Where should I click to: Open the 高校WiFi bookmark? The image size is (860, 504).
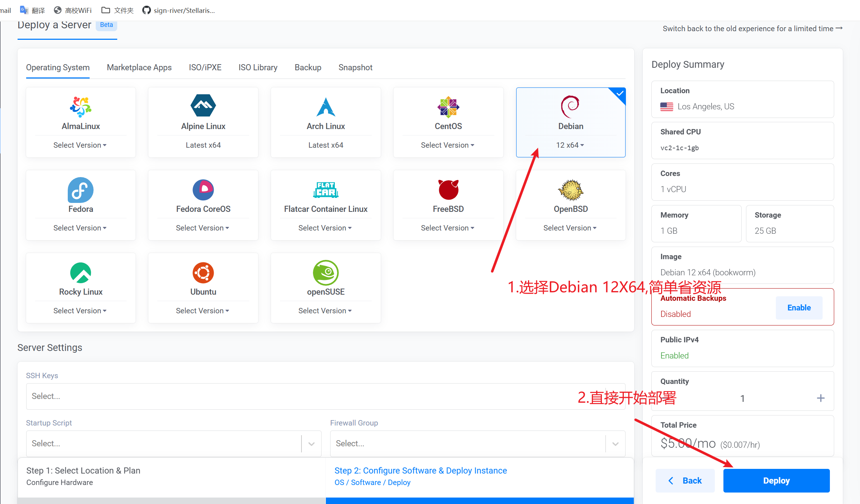[x=73, y=10]
